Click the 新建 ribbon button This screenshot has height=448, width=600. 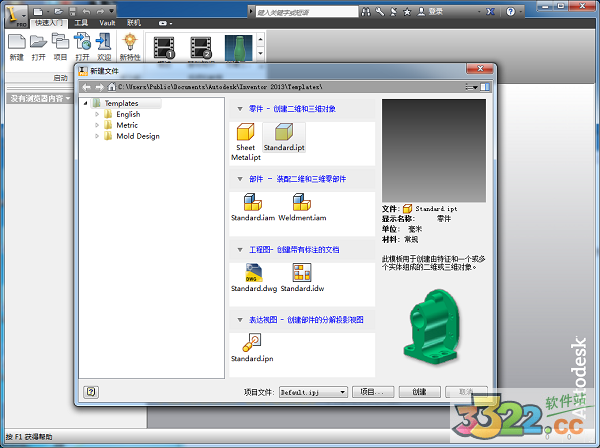16,47
